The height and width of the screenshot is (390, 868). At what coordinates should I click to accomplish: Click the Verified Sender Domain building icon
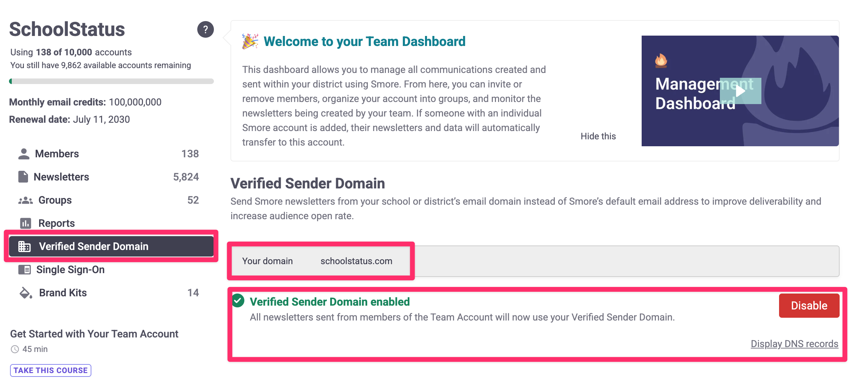click(x=24, y=247)
